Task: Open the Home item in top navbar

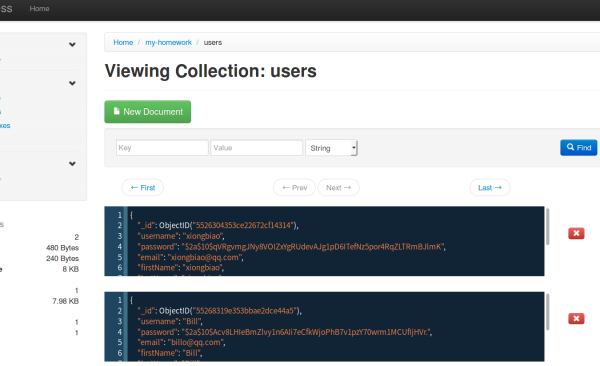Action: pos(39,8)
